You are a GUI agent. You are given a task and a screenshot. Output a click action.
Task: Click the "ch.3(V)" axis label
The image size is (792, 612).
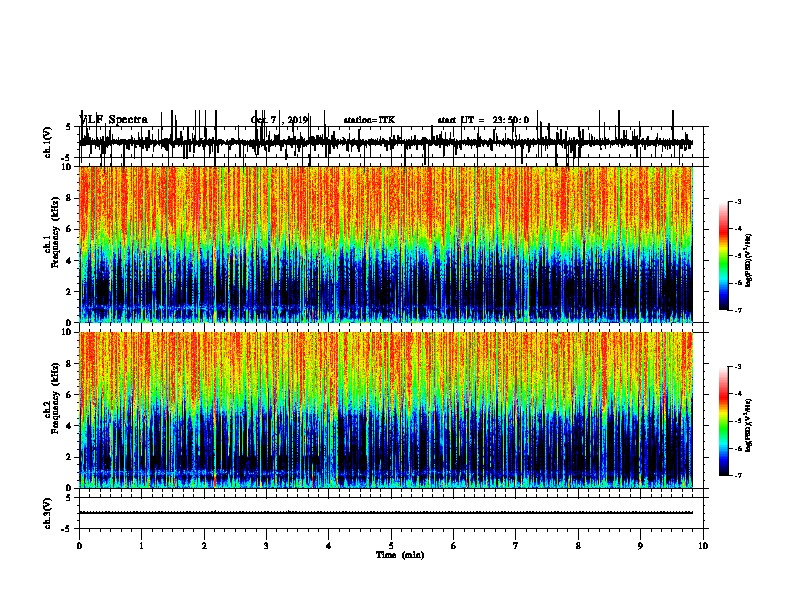pyautogui.click(x=48, y=513)
